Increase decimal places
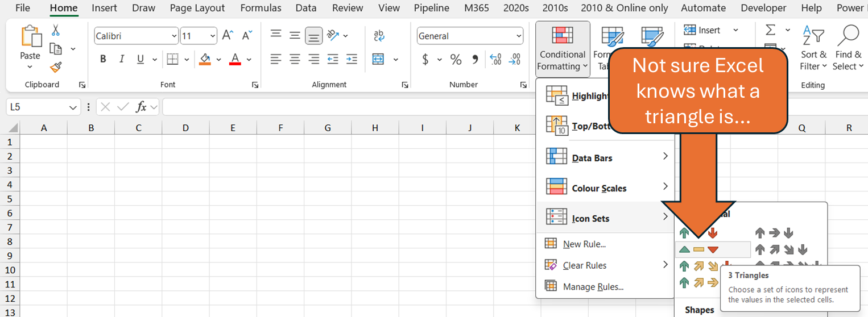 tap(495, 59)
